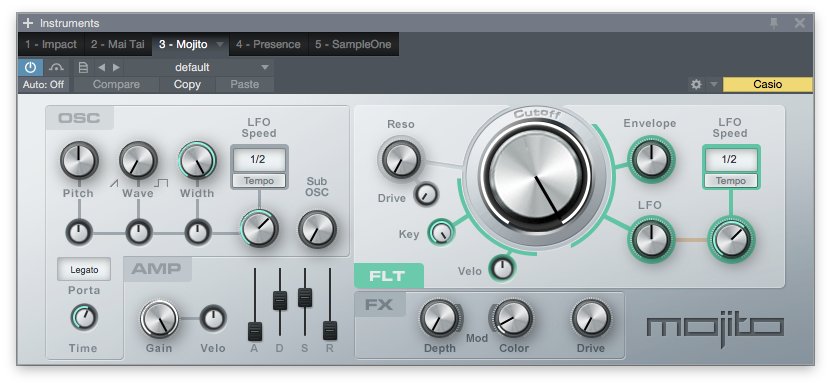Image resolution: width=831 pixels, height=386 pixels.
Task: Load the next preset arrow
Action: coord(116,67)
